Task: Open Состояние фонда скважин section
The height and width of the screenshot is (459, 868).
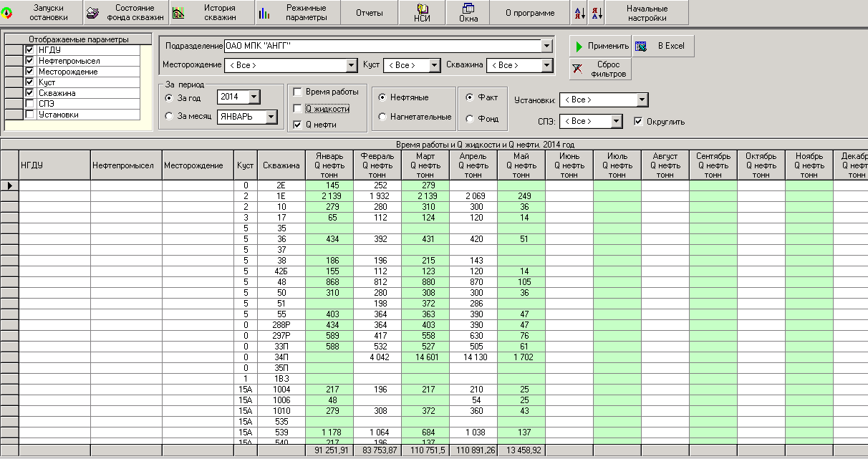Action: point(126,12)
